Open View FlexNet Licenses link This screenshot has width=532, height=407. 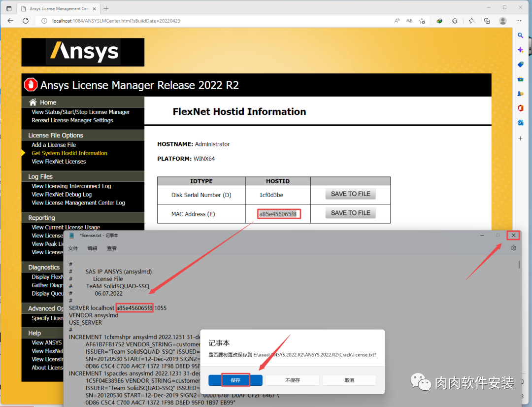pyautogui.click(x=59, y=162)
